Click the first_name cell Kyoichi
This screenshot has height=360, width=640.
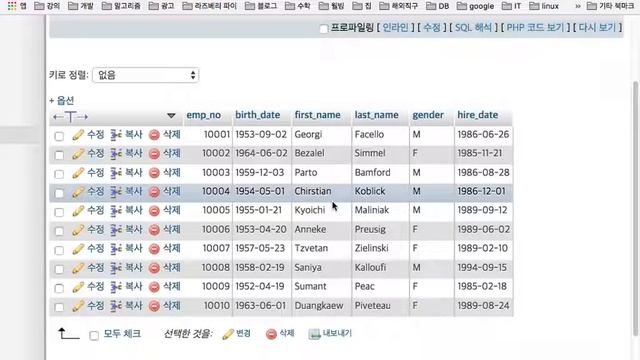click(x=310, y=210)
